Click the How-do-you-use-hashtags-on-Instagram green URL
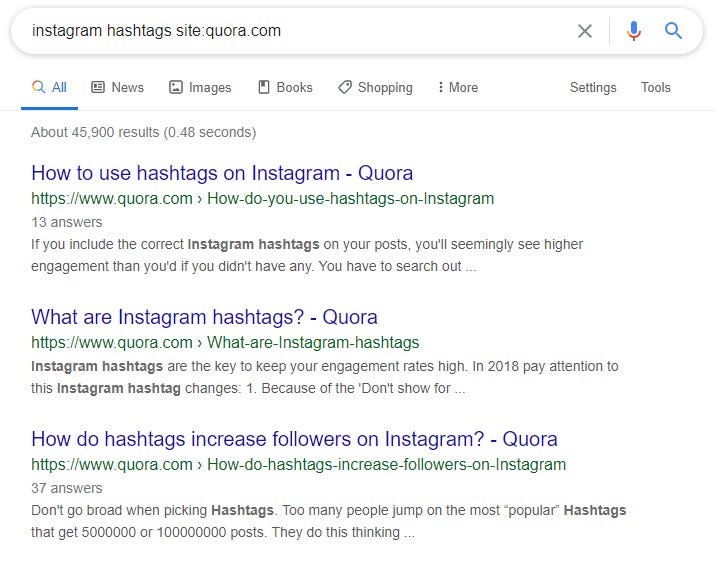The width and height of the screenshot is (715, 564). pyautogui.click(x=350, y=199)
